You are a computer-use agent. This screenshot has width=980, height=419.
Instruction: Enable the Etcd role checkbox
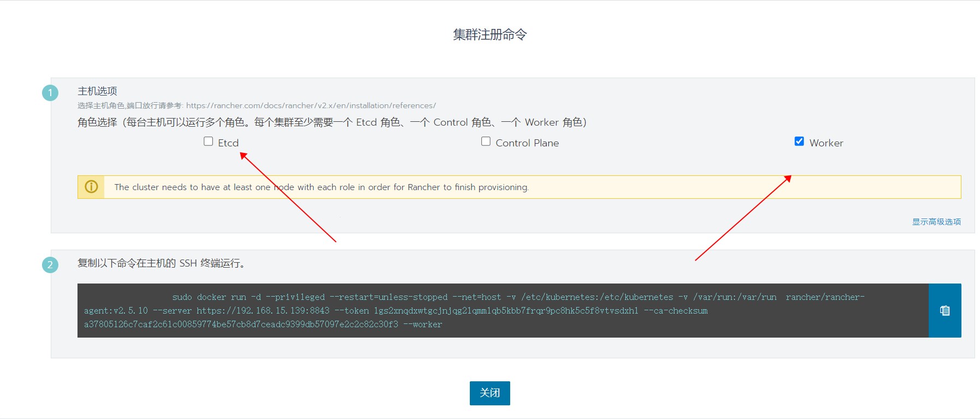[208, 141]
